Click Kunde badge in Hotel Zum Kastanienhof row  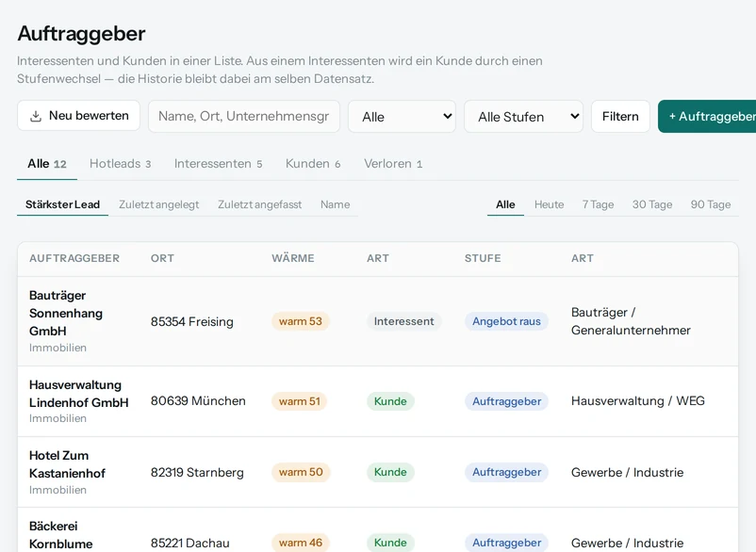tap(390, 472)
